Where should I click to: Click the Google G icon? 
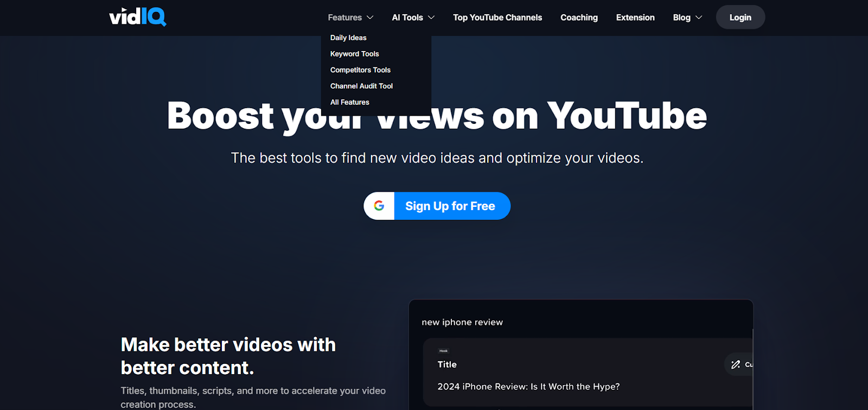coord(379,206)
